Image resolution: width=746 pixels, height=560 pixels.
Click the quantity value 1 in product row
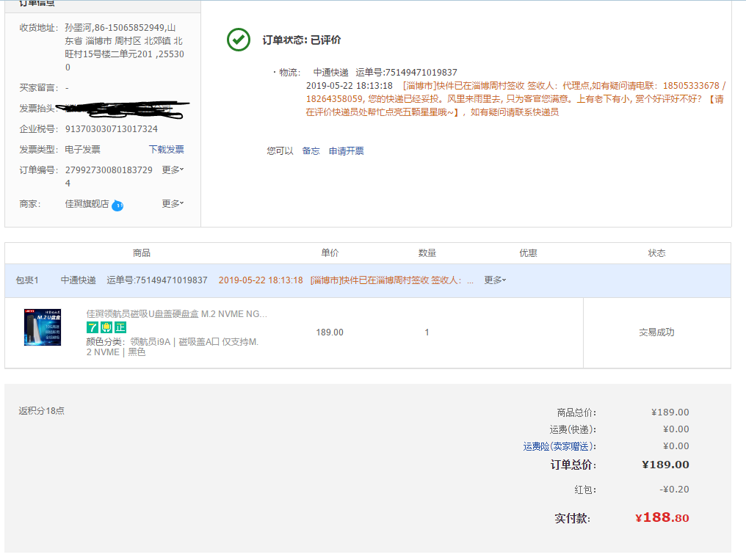point(427,332)
